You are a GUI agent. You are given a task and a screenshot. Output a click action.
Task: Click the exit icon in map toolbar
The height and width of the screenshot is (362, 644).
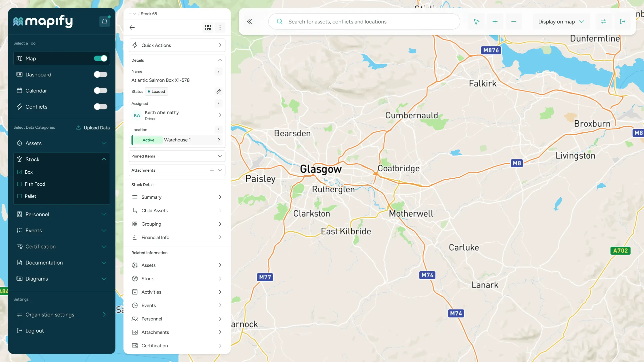[x=623, y=22]
